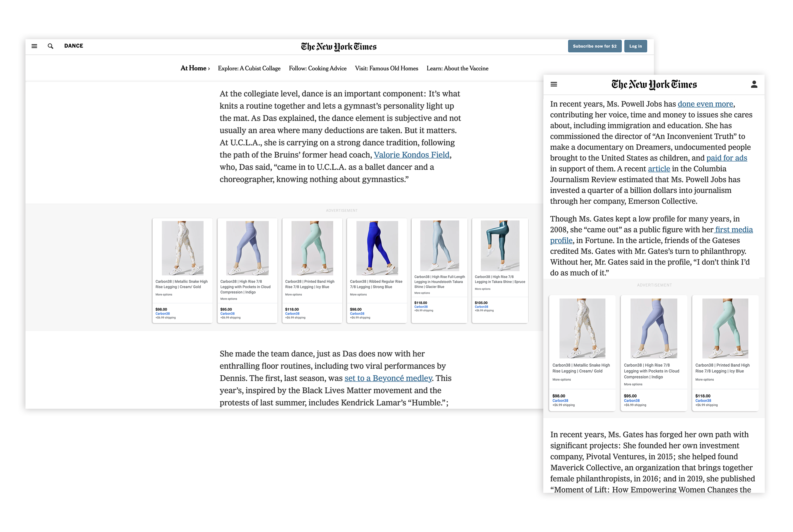Open Explore: A Cubist Collage
The height and width of the screenshot is (532, 793).
(x=249, y=68)
